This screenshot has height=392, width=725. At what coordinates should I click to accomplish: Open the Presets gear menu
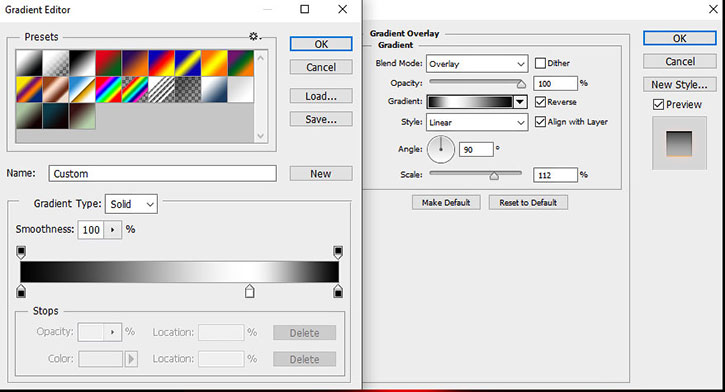pyautogui.click(x=255, y=37)
